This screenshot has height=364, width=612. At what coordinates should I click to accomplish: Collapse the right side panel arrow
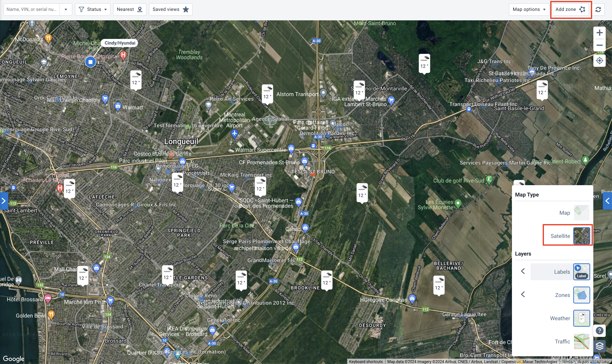(x=607, y=201)
